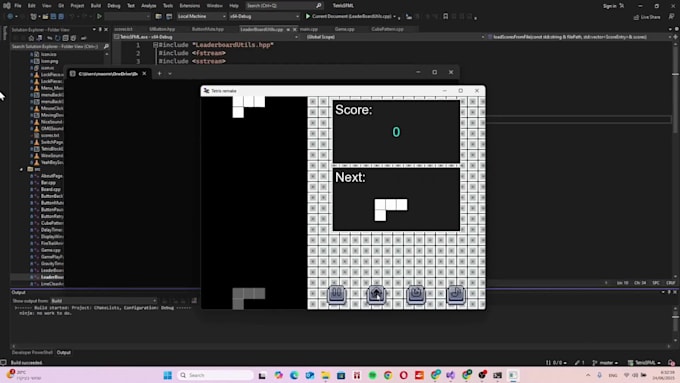Open the Extensions menu

coord(190,6)
